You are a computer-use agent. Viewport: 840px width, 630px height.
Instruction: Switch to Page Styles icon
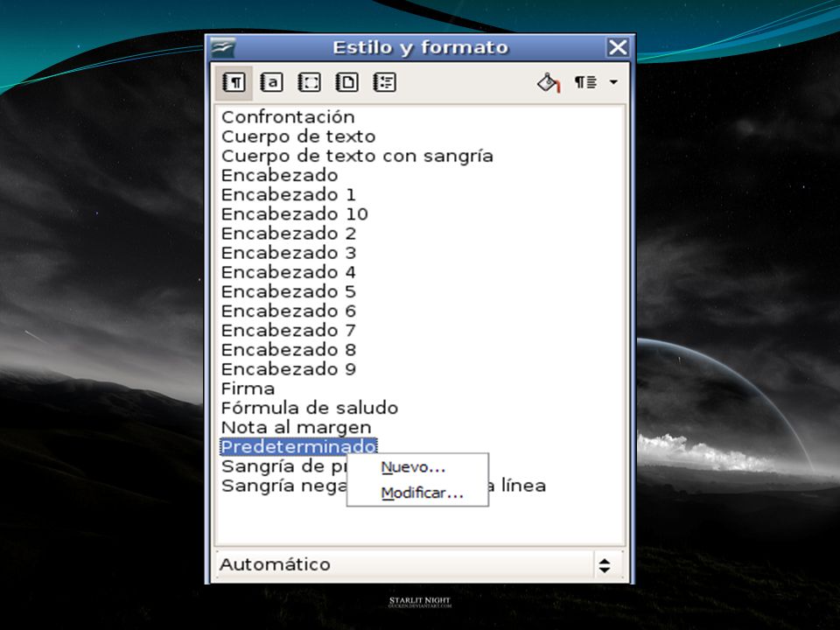coord(346,82)
